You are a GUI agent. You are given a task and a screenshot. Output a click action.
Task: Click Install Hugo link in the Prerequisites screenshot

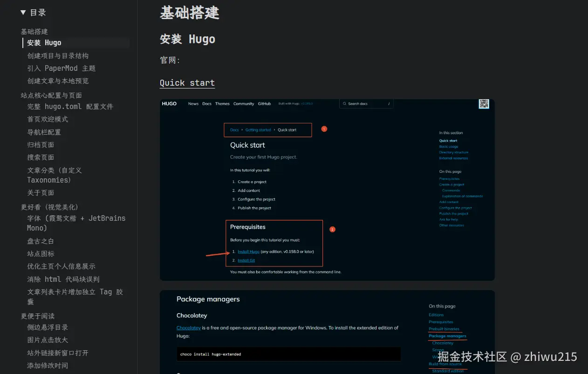pos(248,252)
